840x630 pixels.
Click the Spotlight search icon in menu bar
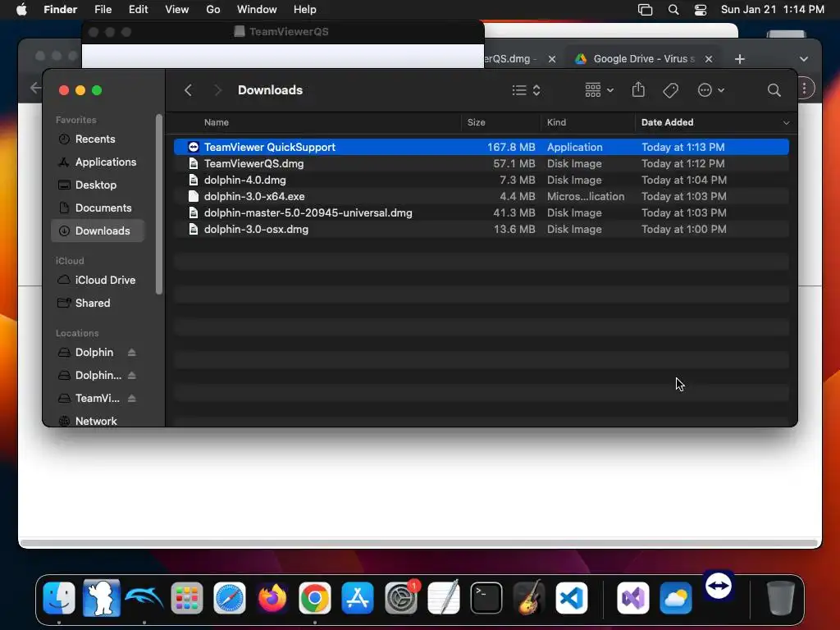click(673, 10)
